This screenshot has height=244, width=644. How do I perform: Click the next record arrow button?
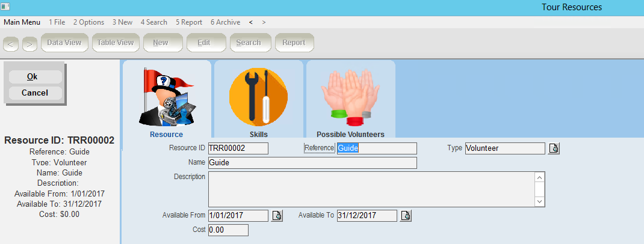click(x=29, y=43)
